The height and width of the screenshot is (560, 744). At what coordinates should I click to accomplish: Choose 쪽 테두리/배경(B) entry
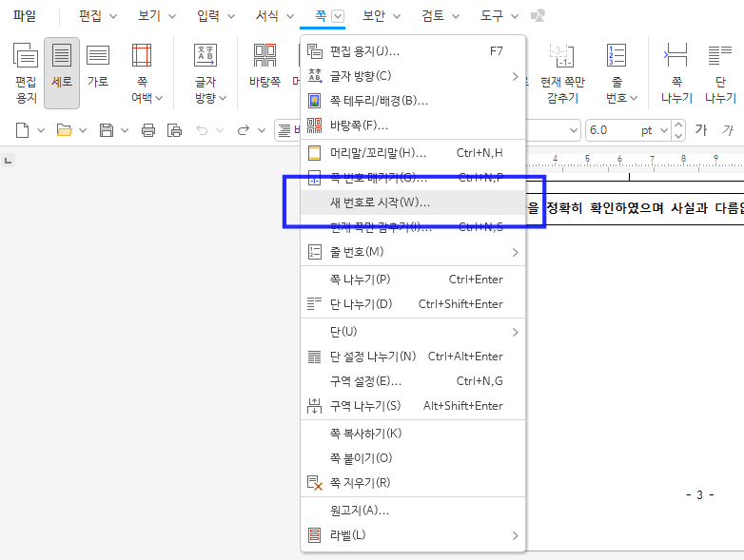coord(413,101)
